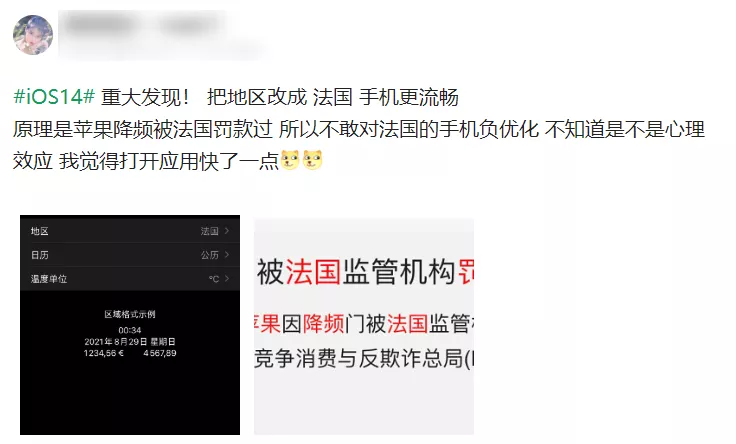This screenshot has height=444, width=736.
Task: Click the first doge emoji in post
Action: point(290,160)
